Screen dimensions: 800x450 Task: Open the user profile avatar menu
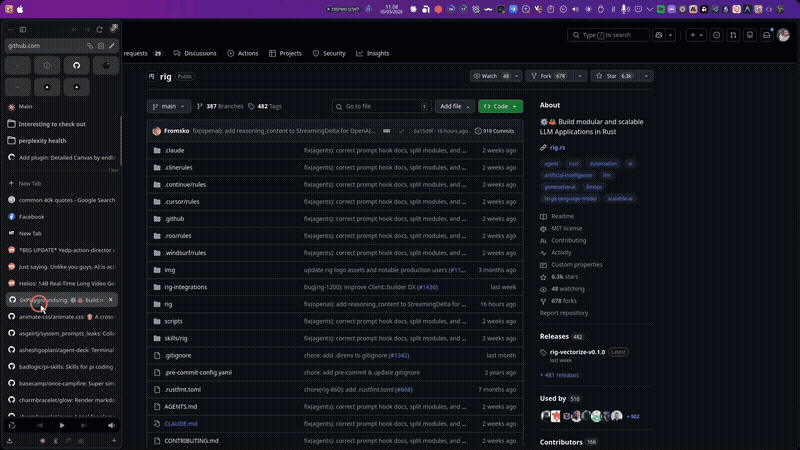coord(783,35)
